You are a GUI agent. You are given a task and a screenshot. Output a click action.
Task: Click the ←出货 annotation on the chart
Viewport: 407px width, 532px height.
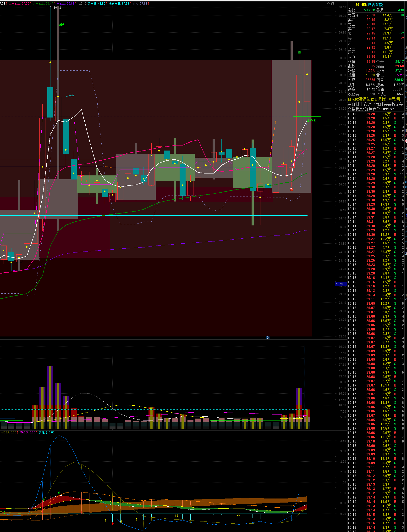tap(70, 96)
